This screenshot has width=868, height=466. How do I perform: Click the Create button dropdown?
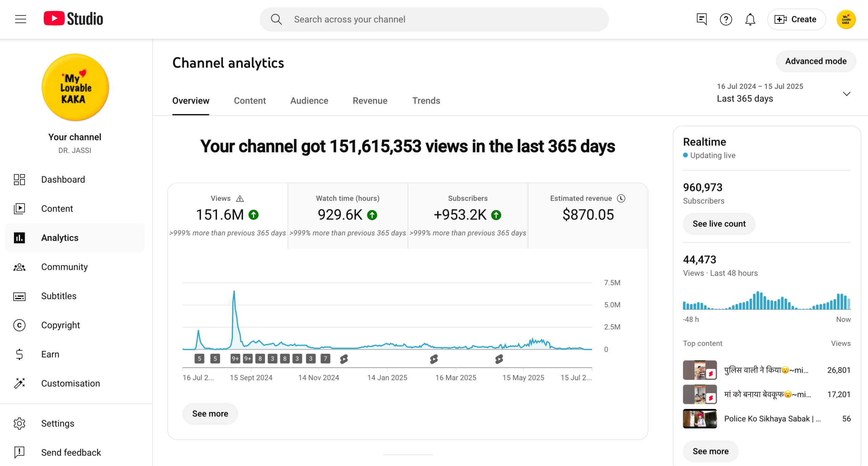coord(796,19)
